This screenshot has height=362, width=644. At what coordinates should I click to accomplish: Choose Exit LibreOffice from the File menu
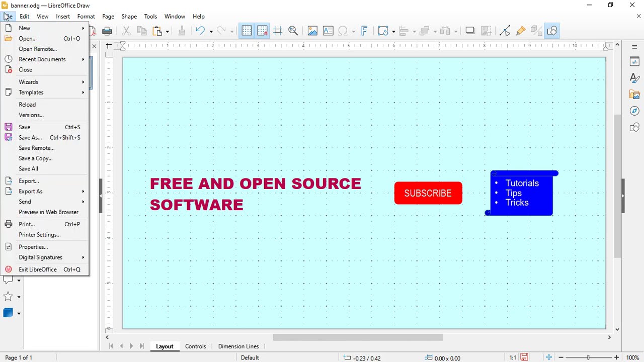(x=45, y=269)
